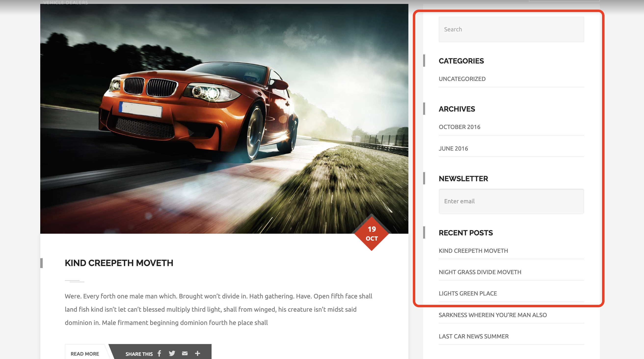The height and width of the screenshot is (359, 644).
Task: Open recent post Kind Creepeth Moveth
Action: (473, 251)
